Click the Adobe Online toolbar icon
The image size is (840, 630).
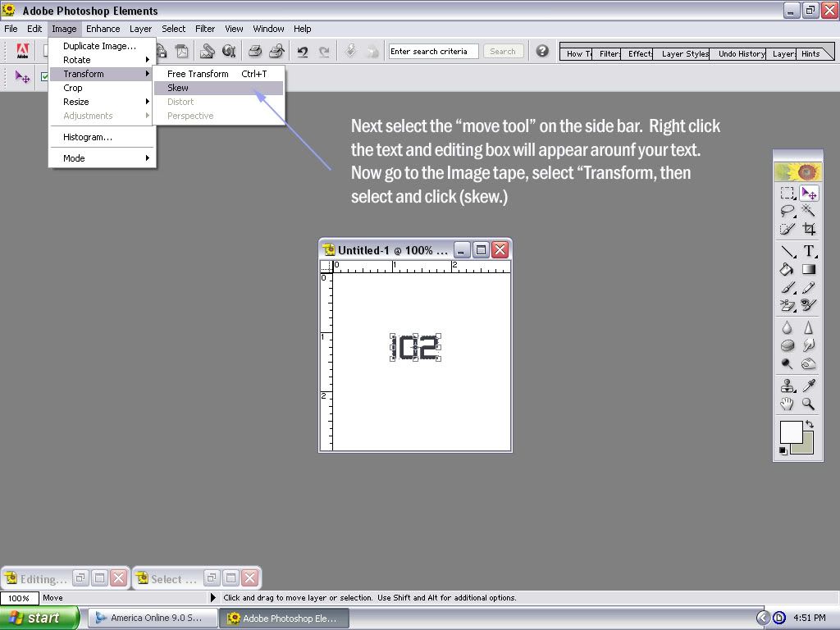22,51
